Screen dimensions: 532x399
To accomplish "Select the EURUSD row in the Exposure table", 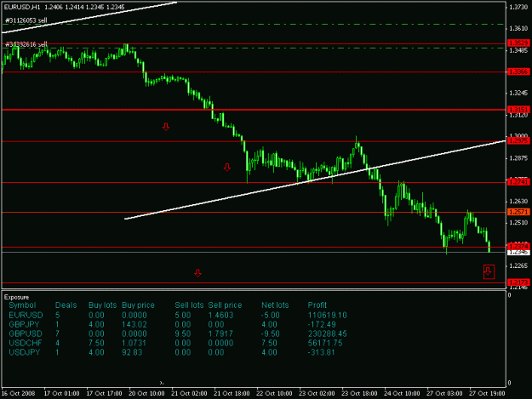I will (x=178, y=315).
